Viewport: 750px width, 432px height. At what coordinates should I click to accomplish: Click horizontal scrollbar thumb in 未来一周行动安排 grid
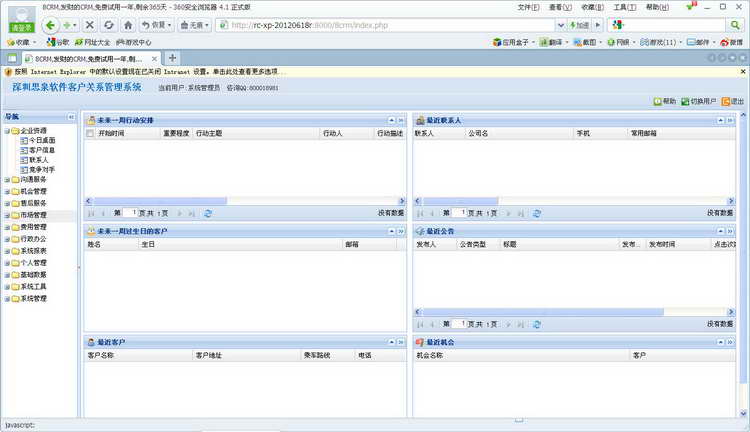pyautogui.click(x=160, y=201)
